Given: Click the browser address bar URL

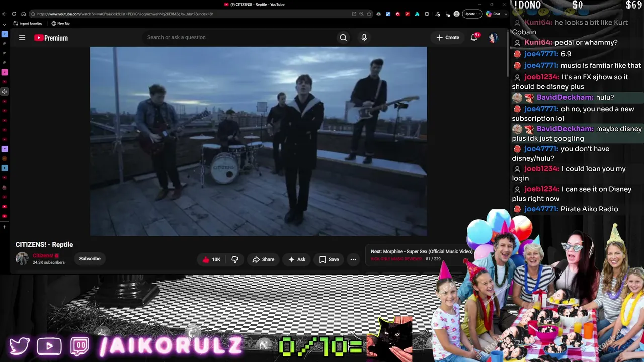Looking at the screenshot, I should [x=125, y=14].
